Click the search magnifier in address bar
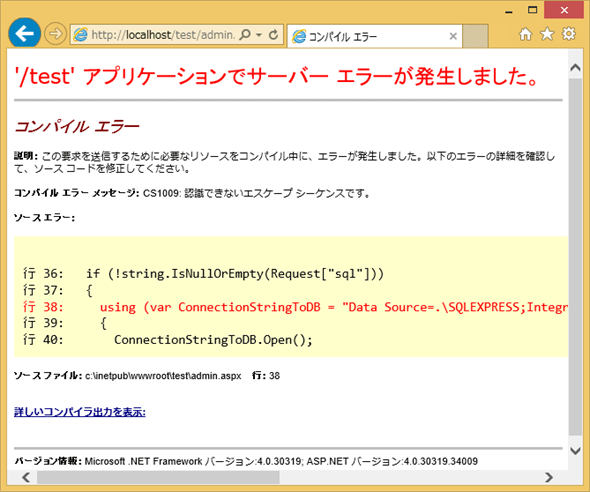This screenshot has width=590, height=492. (245, 35)
